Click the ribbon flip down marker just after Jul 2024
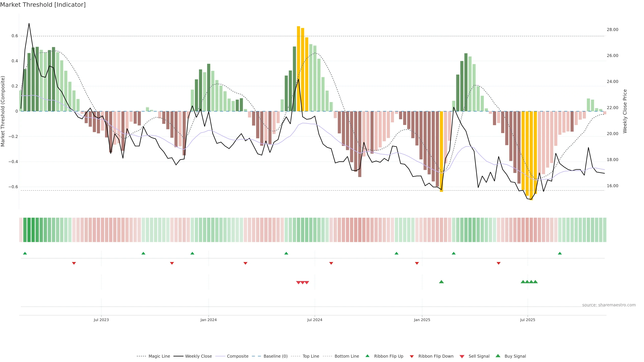Image resolution: width=644 pixels, height=362 pixels. click(x=331, y=263)
